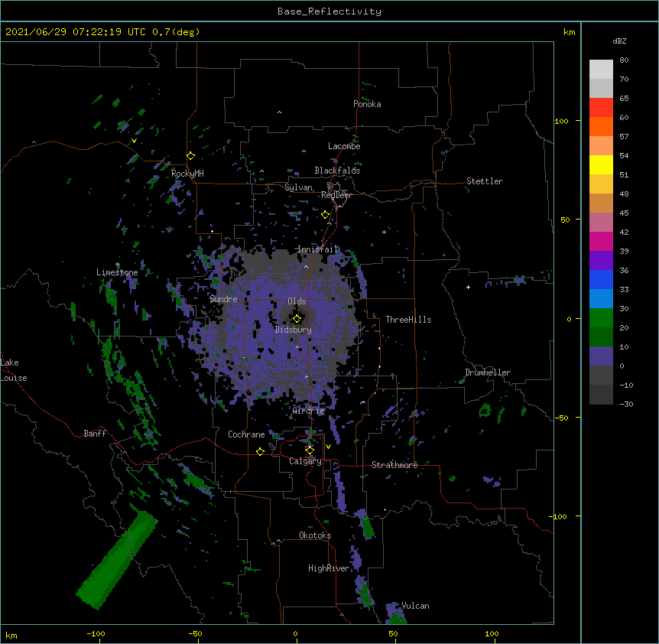The height and width of the screenshot is (644, 659).
Task: Select the RedDeer city label
Action: (336, 195)
